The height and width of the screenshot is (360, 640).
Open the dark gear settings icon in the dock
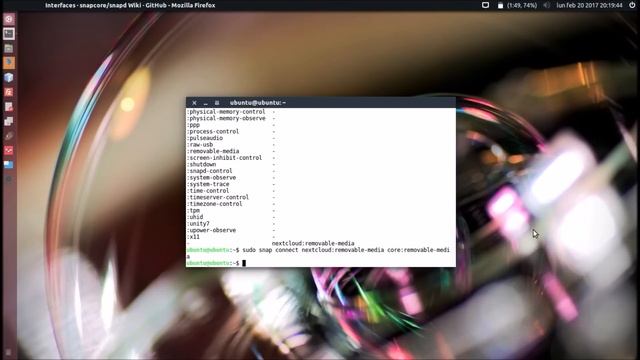coord(9,179)
